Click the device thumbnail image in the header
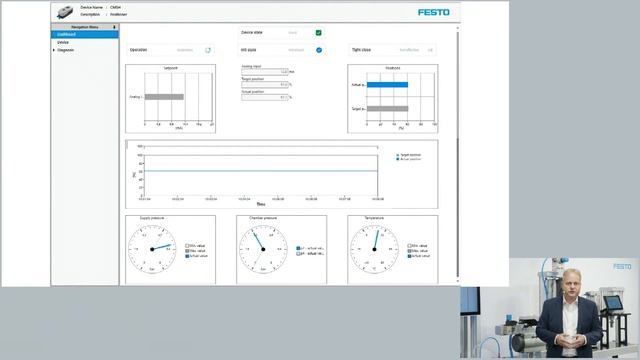Screen dimensions: 640x360 click(64, 12)
